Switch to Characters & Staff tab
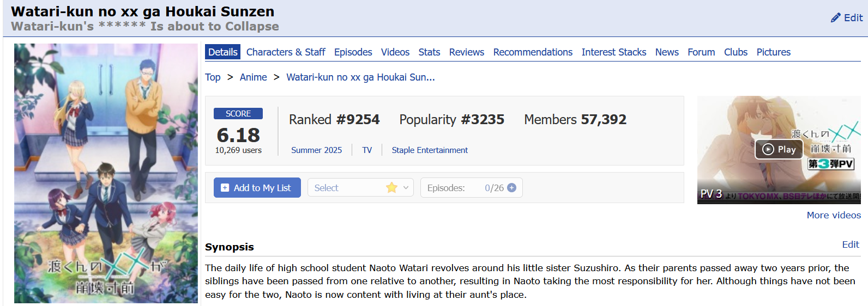This screenshot has width=868, height=306. tap(286, 52)
